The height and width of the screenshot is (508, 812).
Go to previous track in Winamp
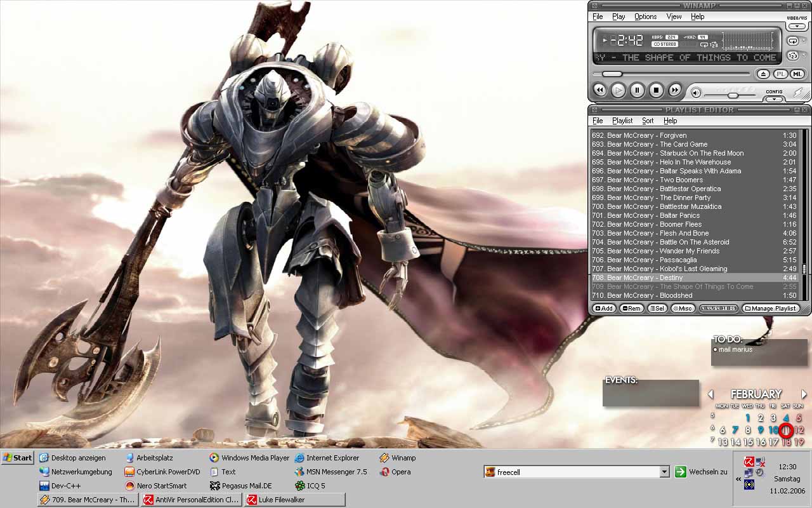point(599,91)
